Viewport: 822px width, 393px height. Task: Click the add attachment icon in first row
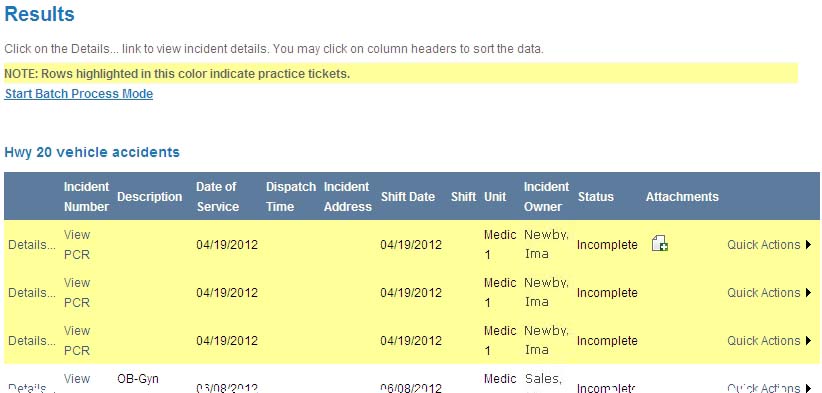pyautogui.click(x=659, y=244)
